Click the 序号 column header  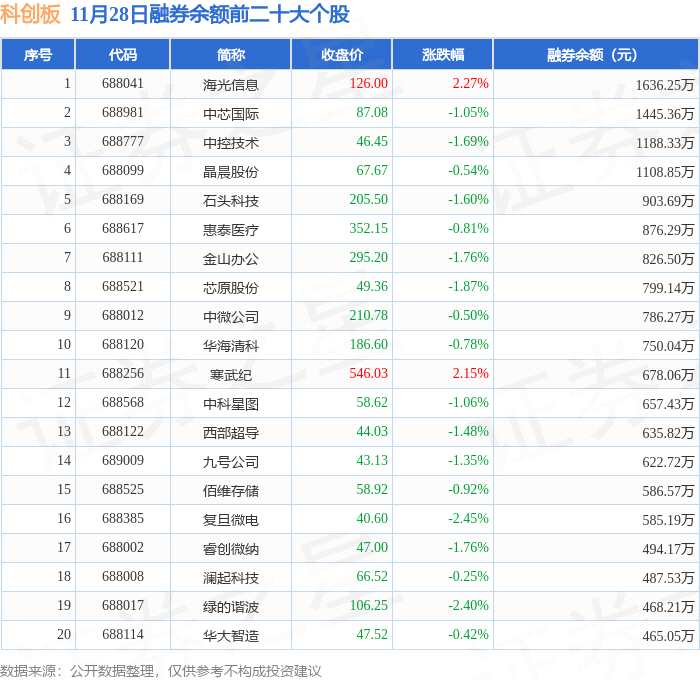[38, 54]
